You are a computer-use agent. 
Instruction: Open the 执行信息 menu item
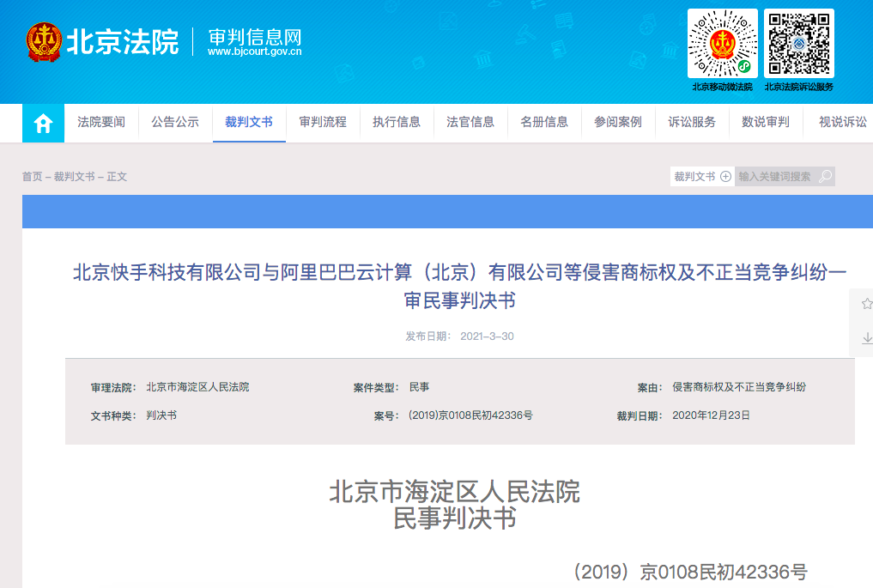coord(397,122)
